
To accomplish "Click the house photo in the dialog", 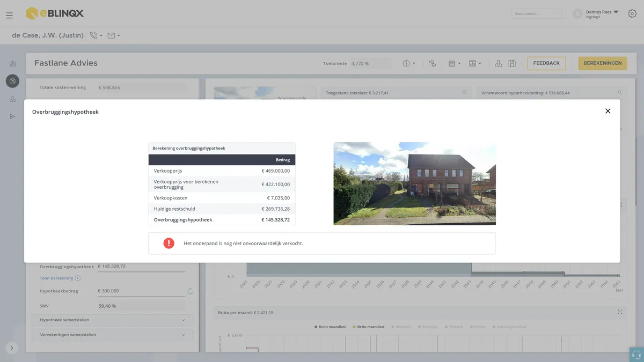I will pos(414,183).
